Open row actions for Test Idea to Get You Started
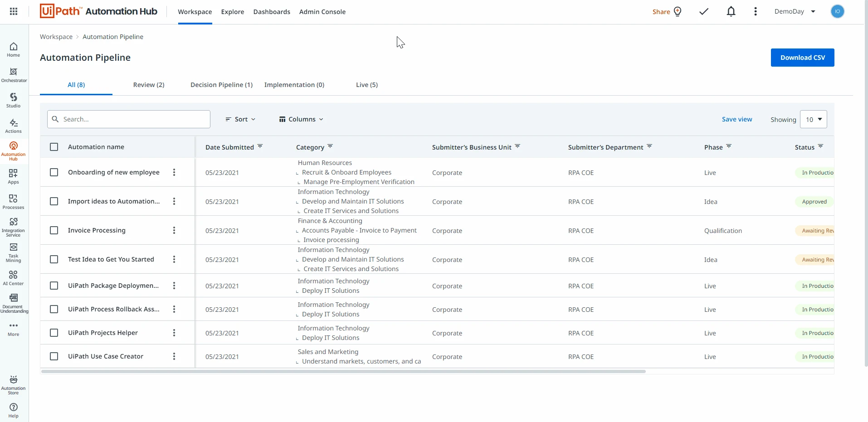The image size is (868, 422). point(174,259)
